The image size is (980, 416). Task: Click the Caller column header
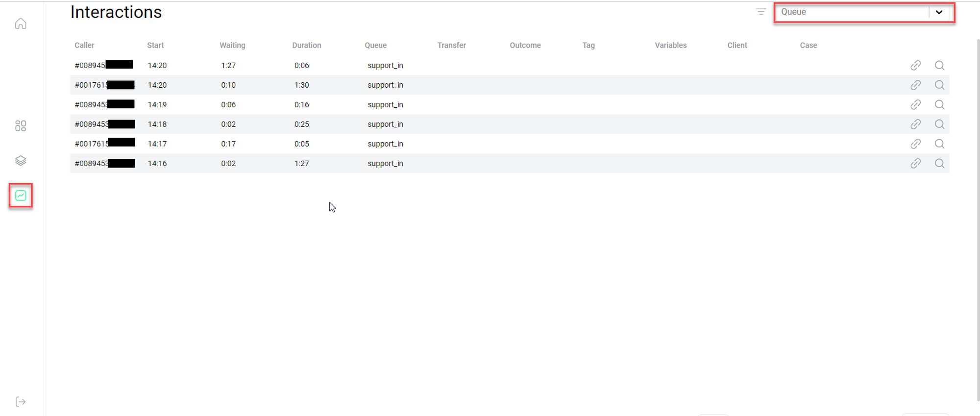coord(84,45)
